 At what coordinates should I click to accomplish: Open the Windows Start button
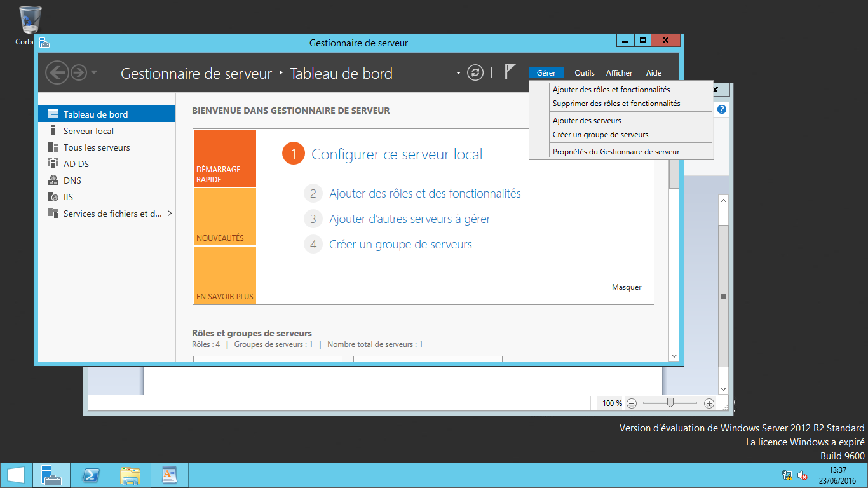15,475
